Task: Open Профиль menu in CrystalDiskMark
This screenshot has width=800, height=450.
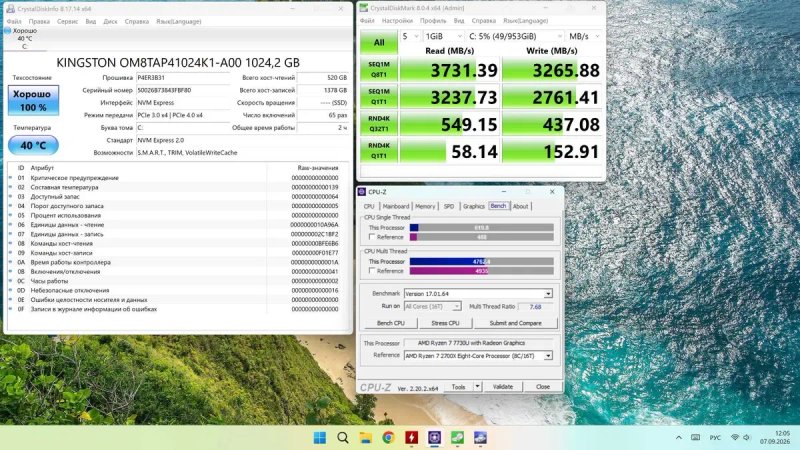Action: pyautogui.click(x=433, y=21)
